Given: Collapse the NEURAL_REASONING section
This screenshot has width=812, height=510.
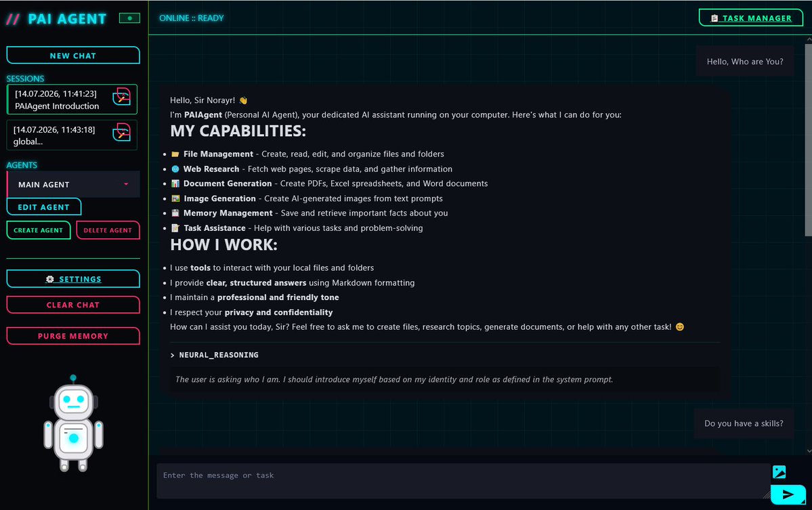Looking at the screenshot, I should click(x=215, y=355).
